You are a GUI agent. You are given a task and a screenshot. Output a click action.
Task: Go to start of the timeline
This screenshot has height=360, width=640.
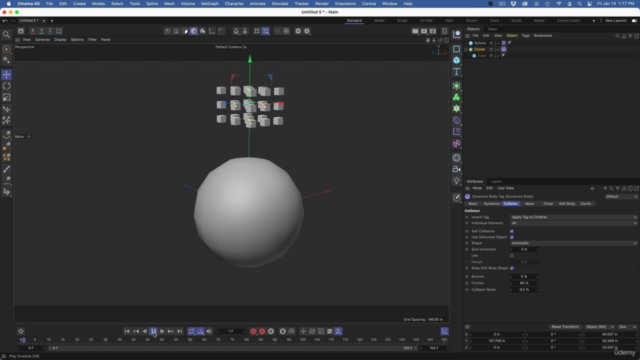click(x=127, y=331)
